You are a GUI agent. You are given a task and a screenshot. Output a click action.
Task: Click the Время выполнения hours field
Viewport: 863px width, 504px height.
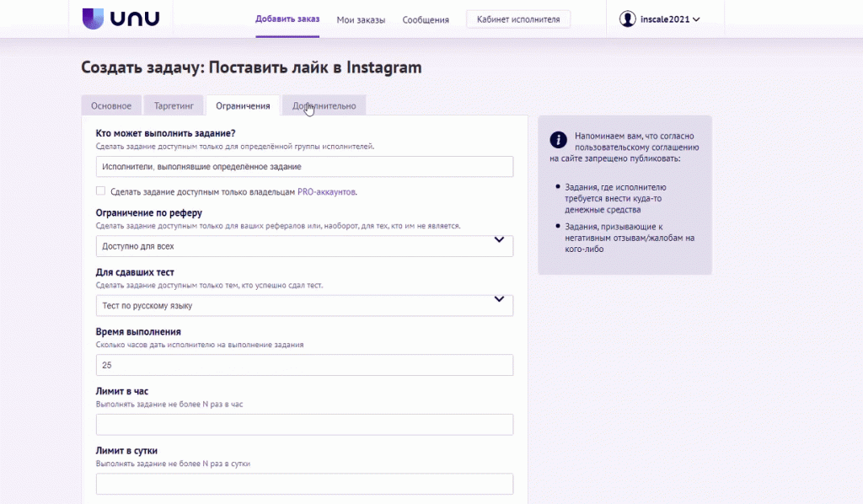pyautogui.click(x=304, y=365)
